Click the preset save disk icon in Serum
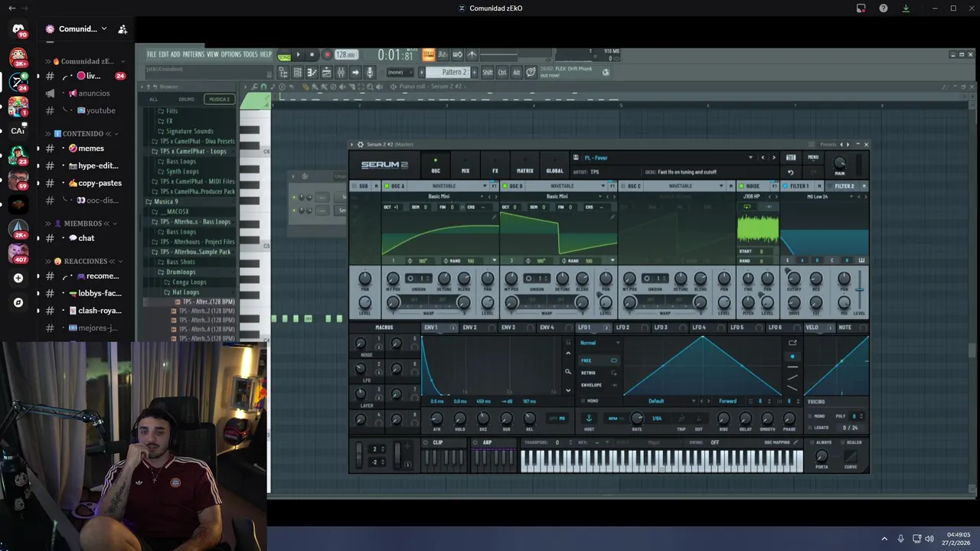 pyautogui.click(x=576, y=158)
